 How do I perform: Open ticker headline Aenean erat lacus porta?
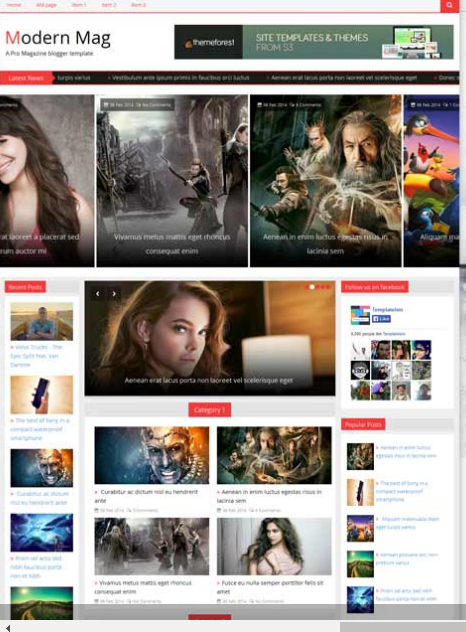pos(343,78)
